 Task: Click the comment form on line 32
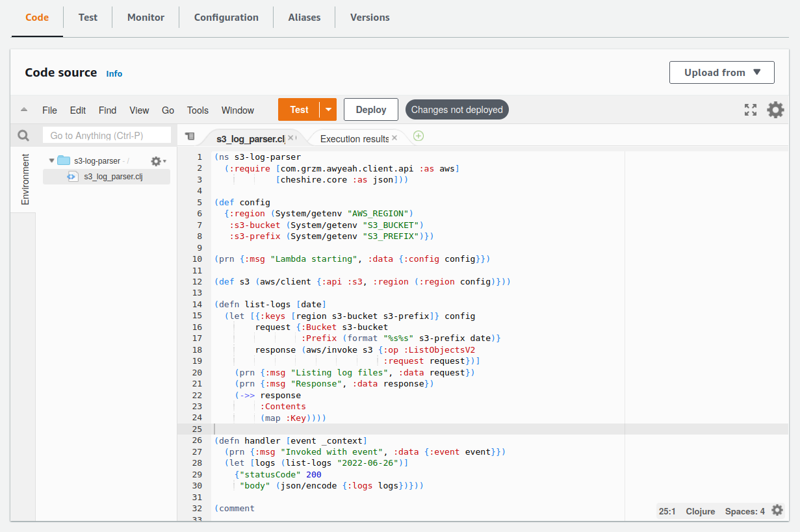coord(237,508)
